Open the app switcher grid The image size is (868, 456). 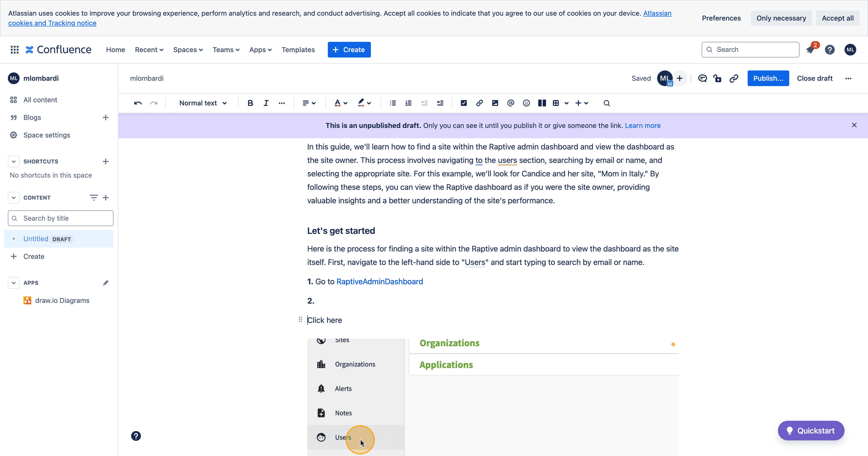pos(14,50)
